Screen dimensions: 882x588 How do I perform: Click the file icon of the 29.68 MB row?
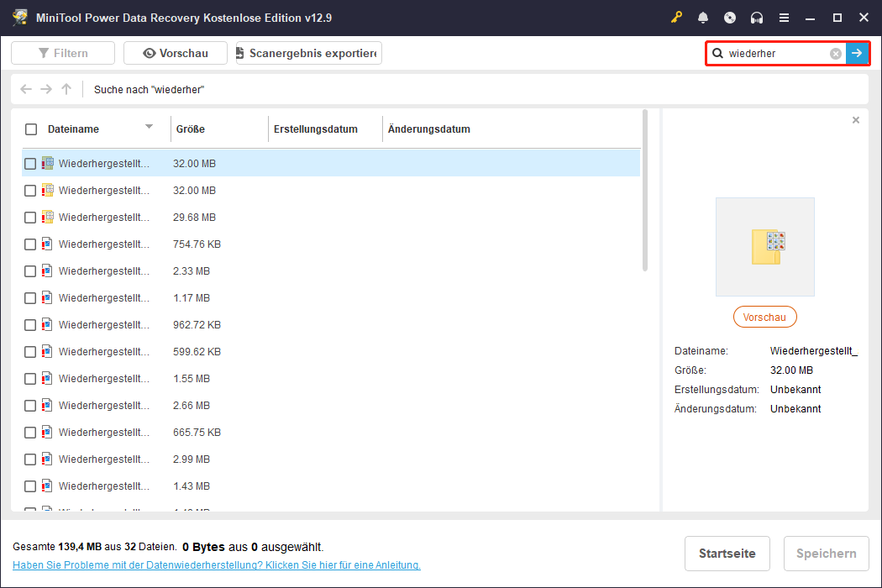[48, 218]
